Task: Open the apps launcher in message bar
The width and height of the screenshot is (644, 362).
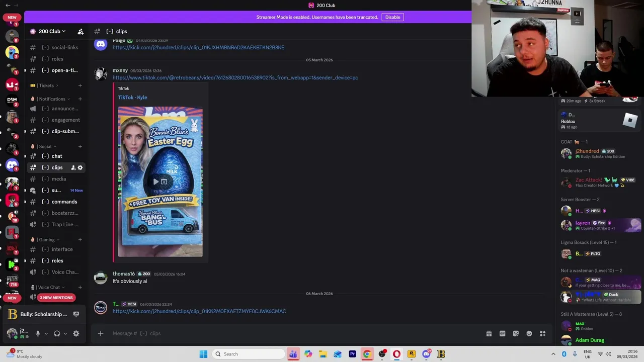Action: point(543,333)
